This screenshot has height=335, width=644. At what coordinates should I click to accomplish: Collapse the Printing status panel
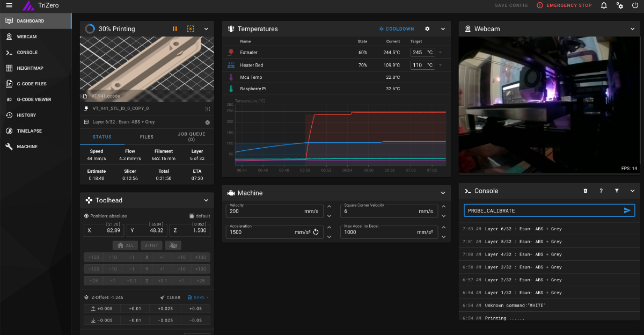tap(206, 29)
